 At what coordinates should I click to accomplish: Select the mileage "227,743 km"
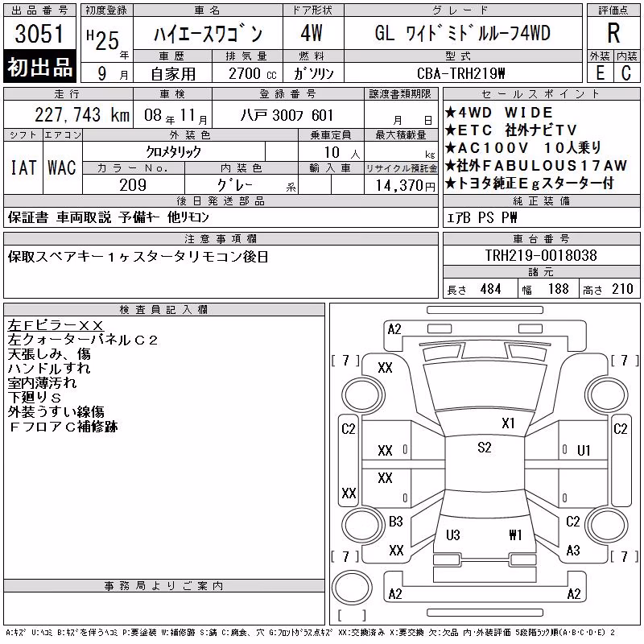point(82,114)
